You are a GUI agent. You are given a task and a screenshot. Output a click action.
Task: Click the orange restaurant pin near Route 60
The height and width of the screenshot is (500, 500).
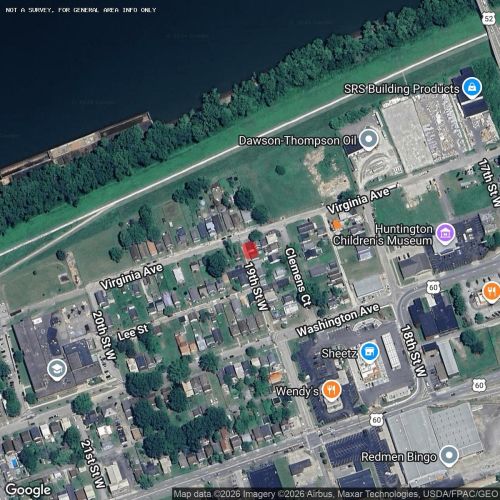click(492, 292)
